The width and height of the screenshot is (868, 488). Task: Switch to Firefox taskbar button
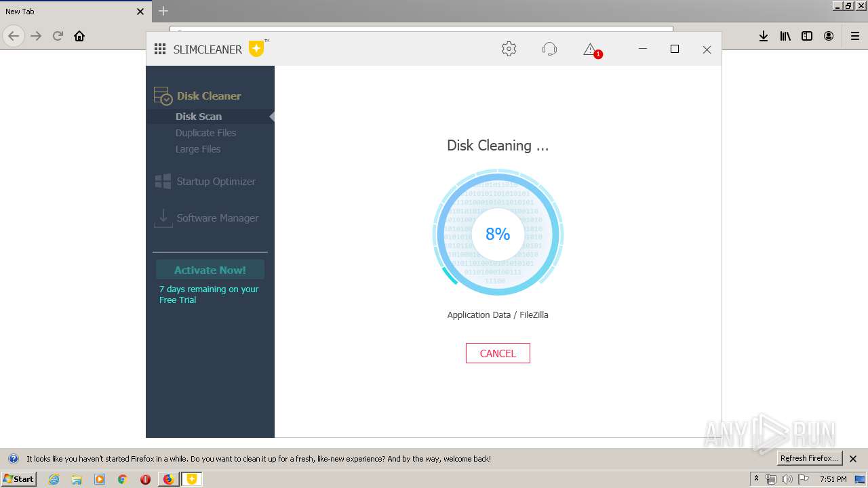168,479
